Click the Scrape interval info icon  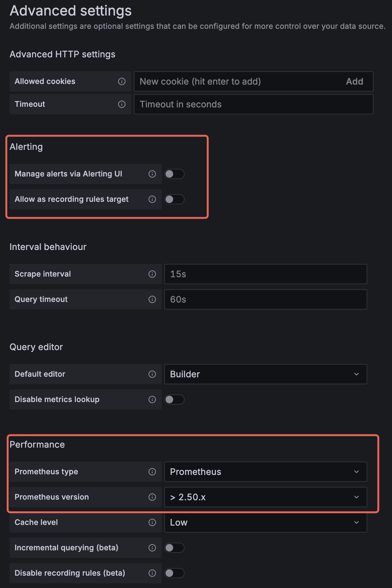pos(152,274)
